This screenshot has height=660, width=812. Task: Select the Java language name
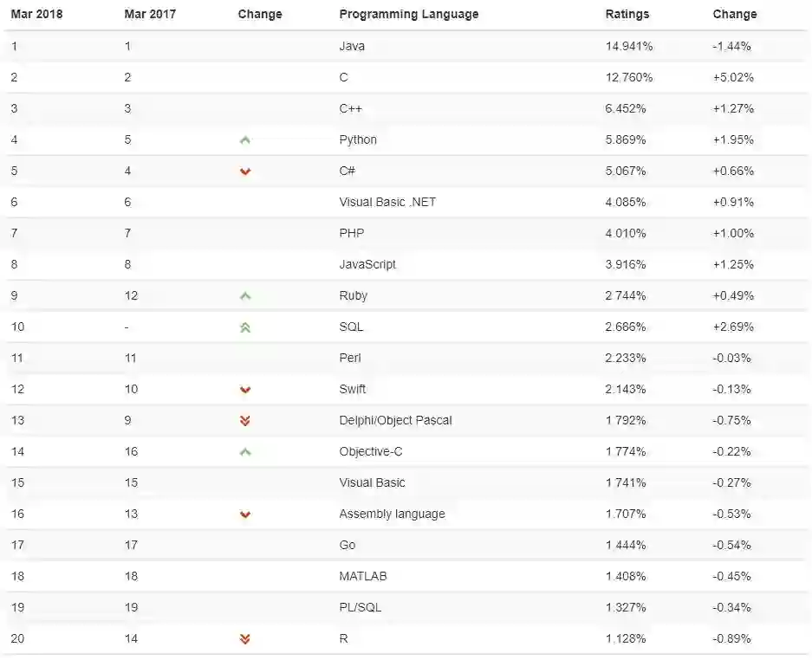[x=352, y=46]
